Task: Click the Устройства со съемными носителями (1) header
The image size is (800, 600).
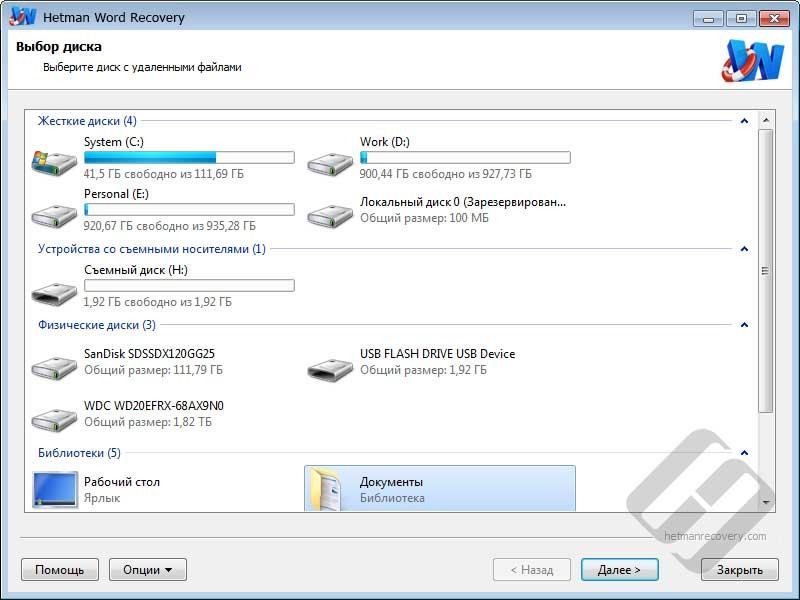Action: pos(152,249)
